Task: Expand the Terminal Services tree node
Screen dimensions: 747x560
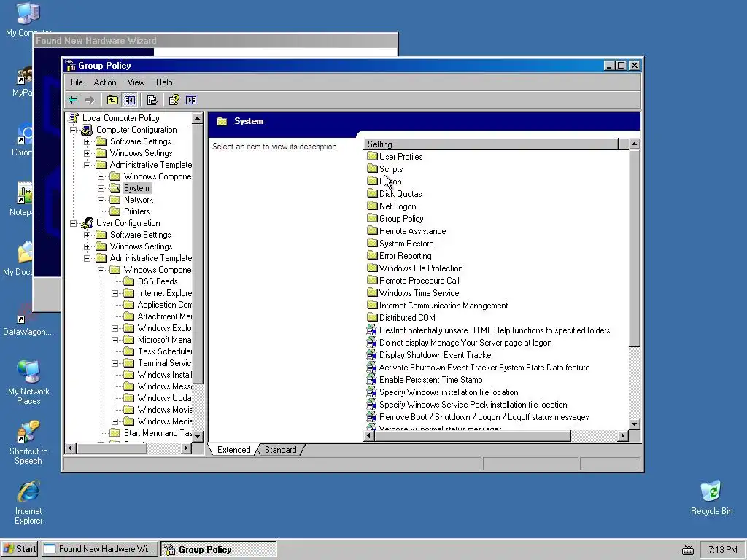Action: pos(115,363)
